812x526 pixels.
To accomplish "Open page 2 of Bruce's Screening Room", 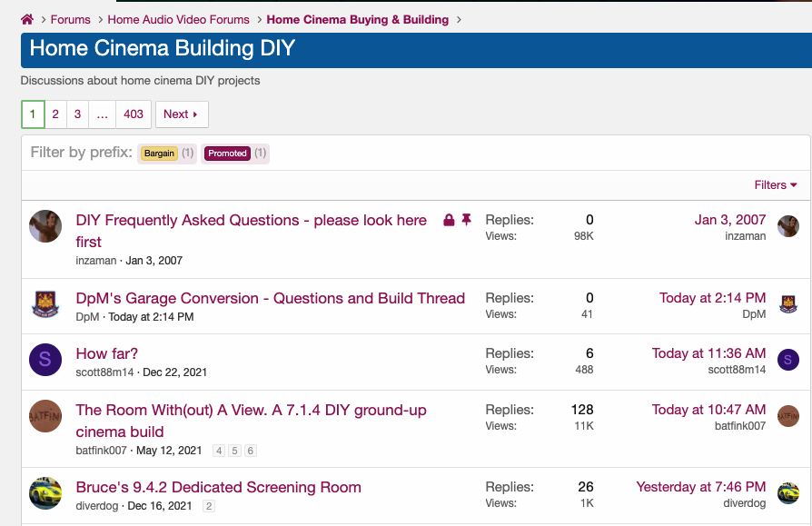I will click(x=209, y=507).
